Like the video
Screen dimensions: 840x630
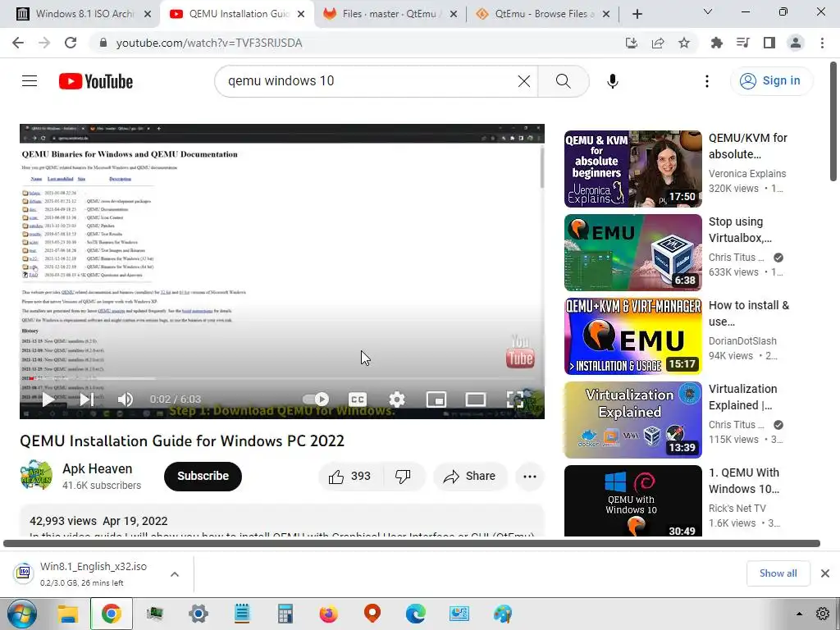point(349,477)
